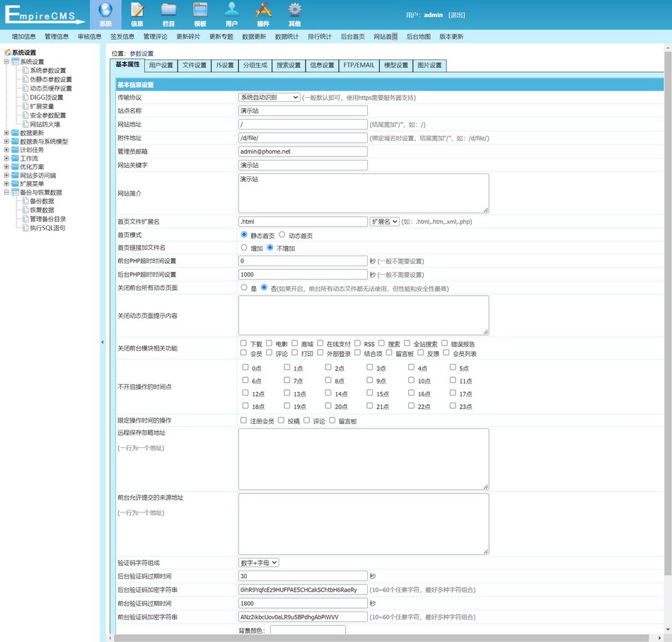Open 动态页缓存设置 in the sidebar tree
The height and width of the screenshot is (642, 672).
coord(50,88)
